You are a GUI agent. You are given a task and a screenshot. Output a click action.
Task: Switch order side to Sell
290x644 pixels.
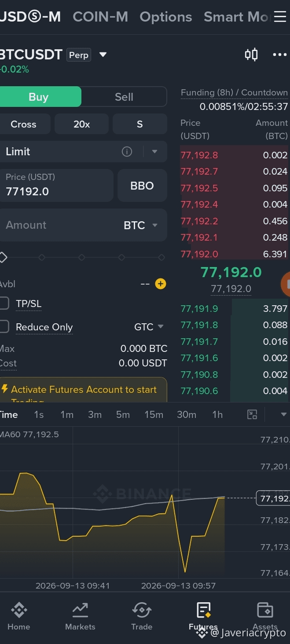[x=124, y=97]
